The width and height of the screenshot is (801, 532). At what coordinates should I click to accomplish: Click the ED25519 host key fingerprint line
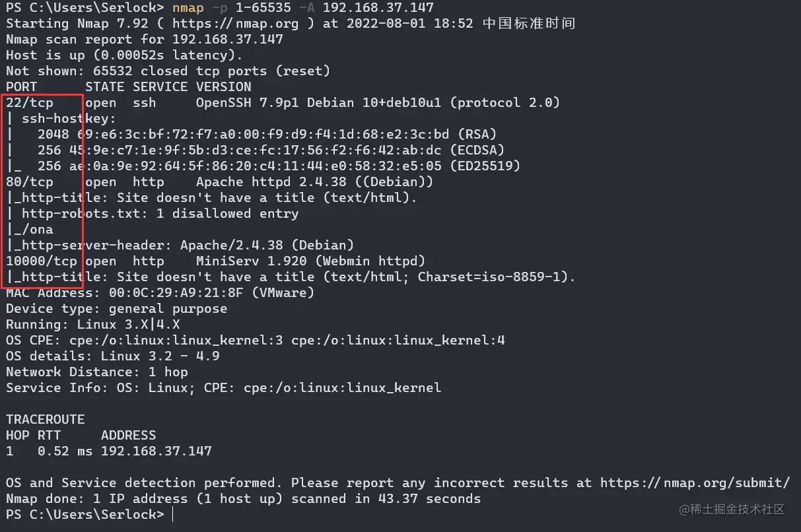(279, 166)
